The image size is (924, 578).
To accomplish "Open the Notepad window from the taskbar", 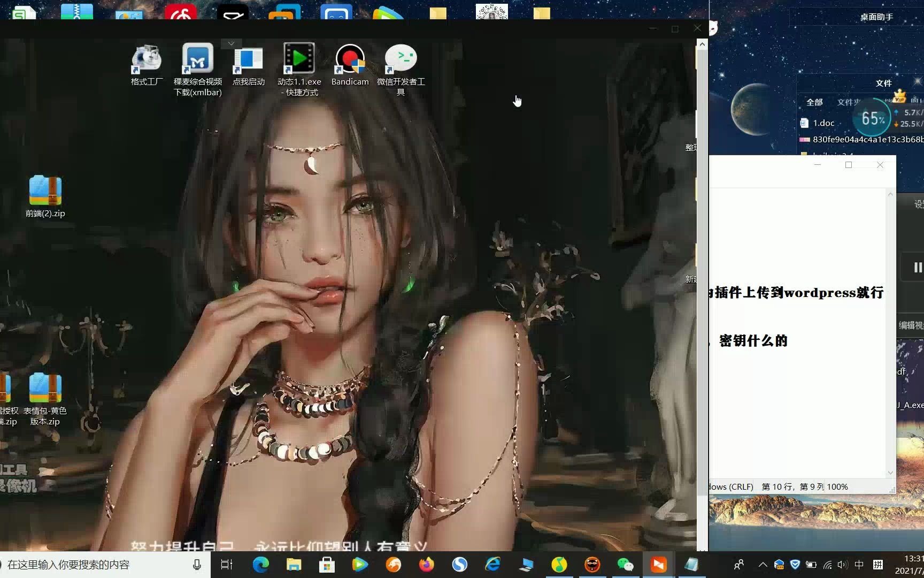I will (x=691, y=565).
